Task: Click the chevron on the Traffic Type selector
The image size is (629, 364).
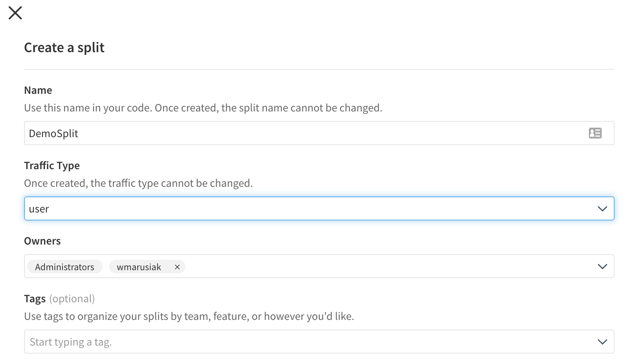Action: [x=602, y=208]
